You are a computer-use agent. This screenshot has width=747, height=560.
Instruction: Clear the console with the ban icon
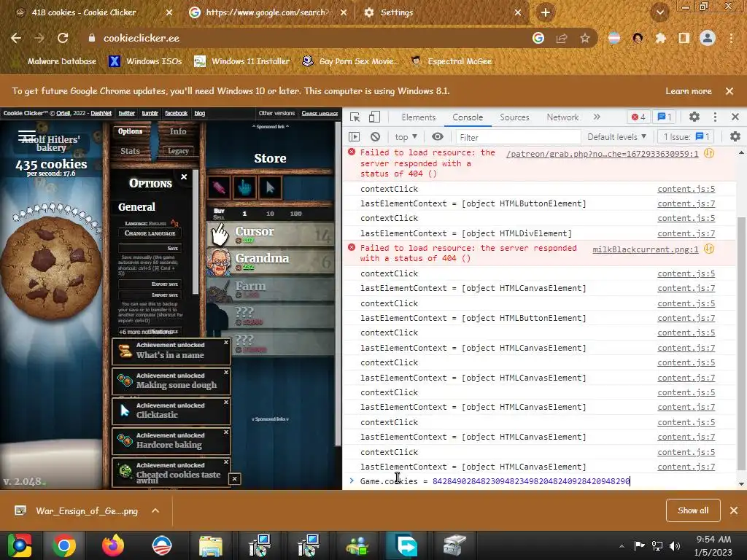click(376, 137)
